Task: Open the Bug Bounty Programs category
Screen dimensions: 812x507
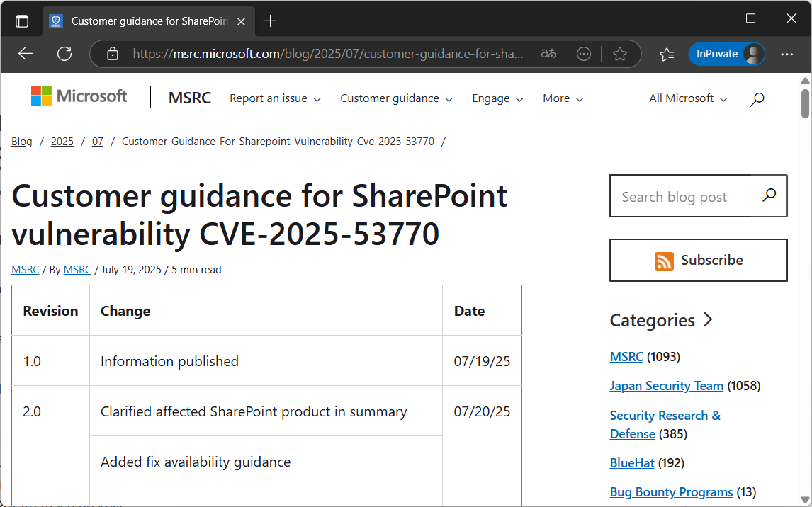Action: 671,491
